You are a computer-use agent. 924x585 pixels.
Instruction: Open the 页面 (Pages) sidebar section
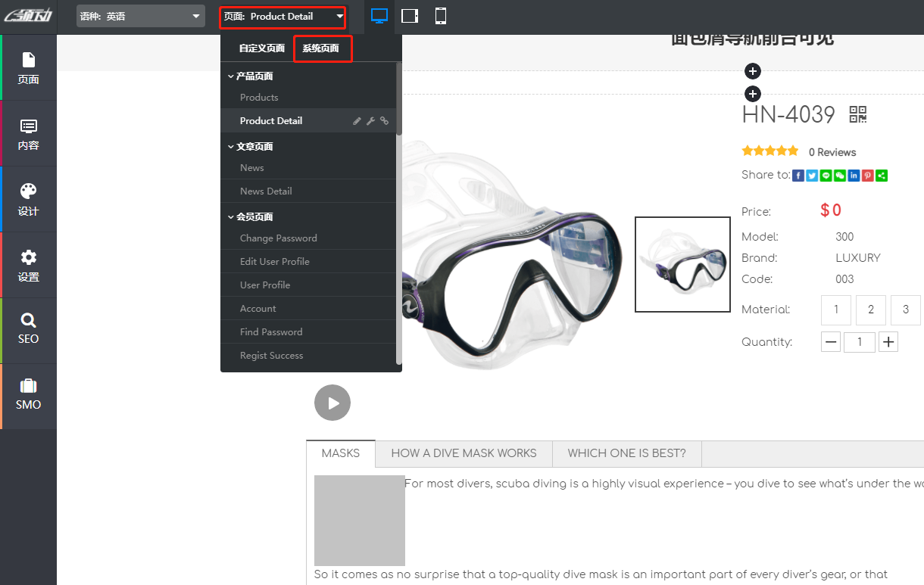[28, 68]
